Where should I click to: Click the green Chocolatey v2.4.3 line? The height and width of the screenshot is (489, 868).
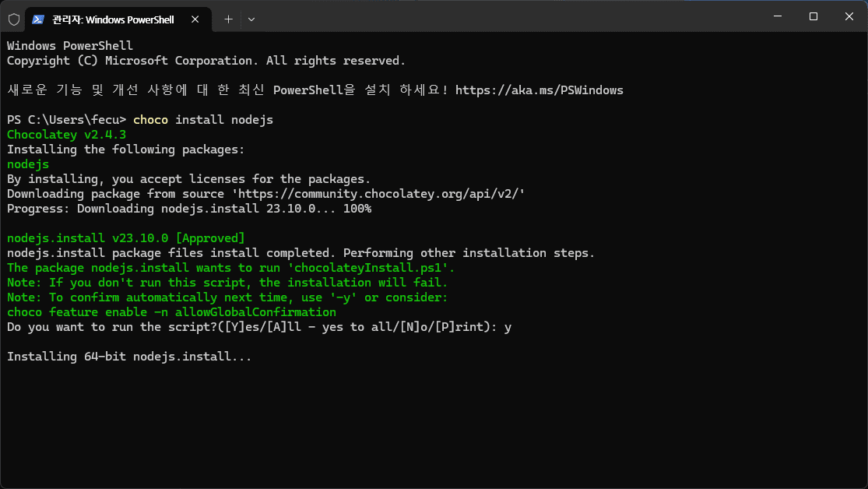click(x=66, y=135)
